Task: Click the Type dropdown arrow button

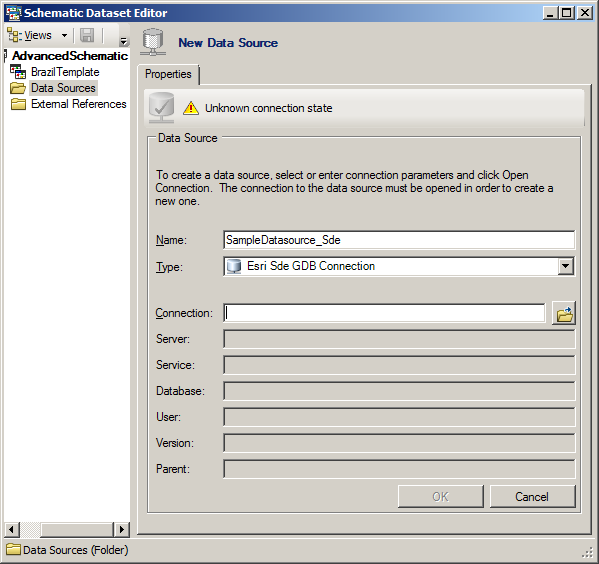Action: pos(565,266)
